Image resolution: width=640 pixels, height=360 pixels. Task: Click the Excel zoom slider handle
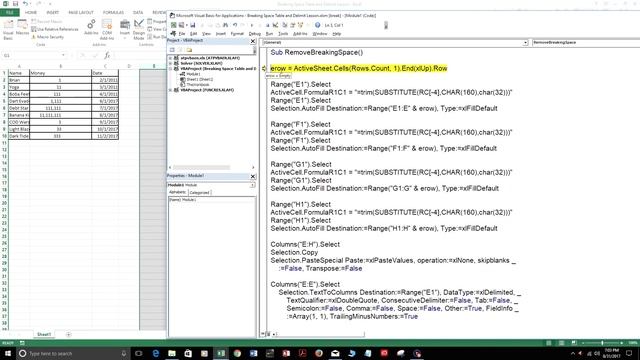602,343
